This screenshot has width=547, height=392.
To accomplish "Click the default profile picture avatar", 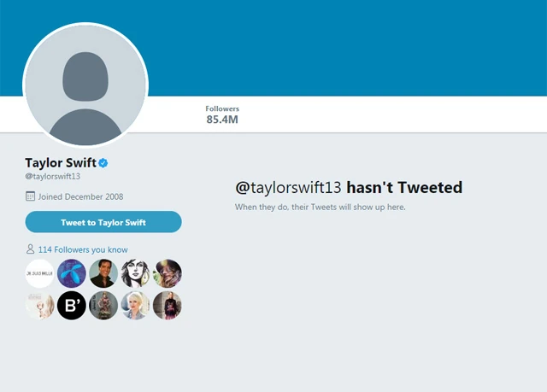I will [x=85, y=85].
